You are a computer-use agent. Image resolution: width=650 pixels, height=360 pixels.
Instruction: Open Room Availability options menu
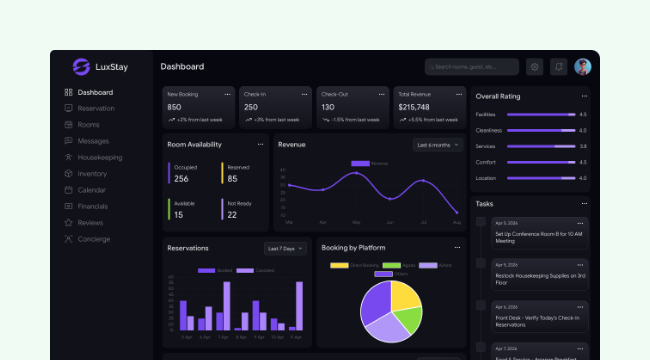(x=260, y=144)
